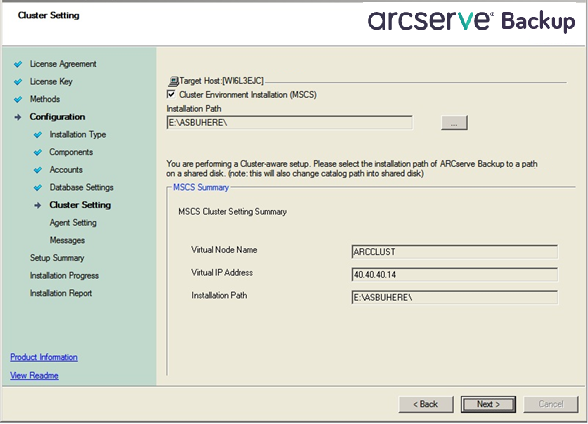Click the checkmark icon beside Methods
The image size is (588, 424).
(x=18, y=100)
